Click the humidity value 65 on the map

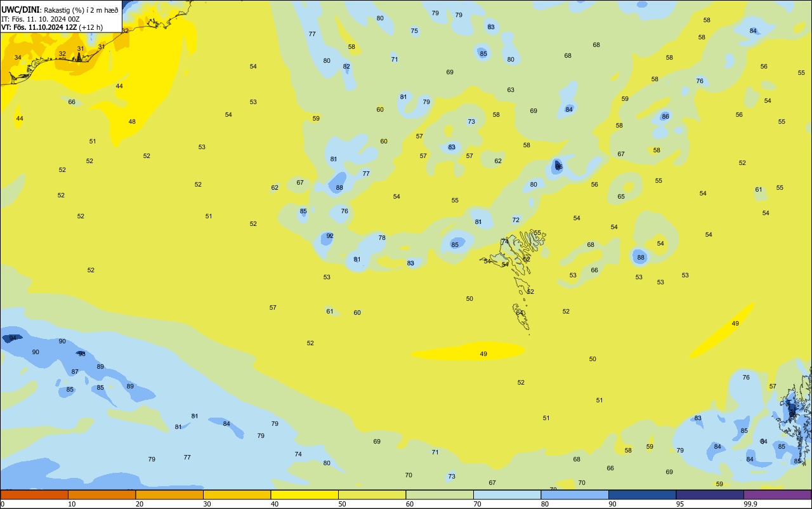(621, 196)
